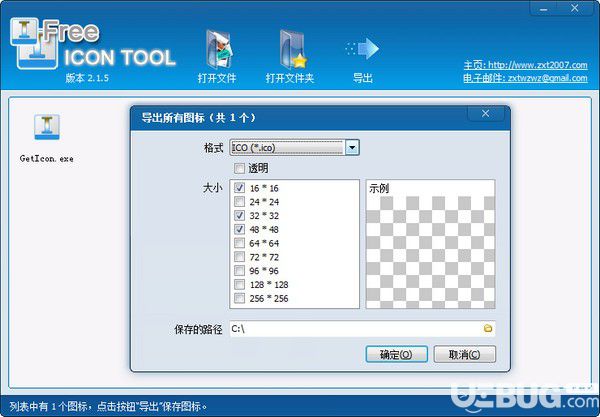Uncheck the 48 * 48 size checkbox
Viewport: 600px width, 417px height.
pyautogui.click(x=240, y=229)
